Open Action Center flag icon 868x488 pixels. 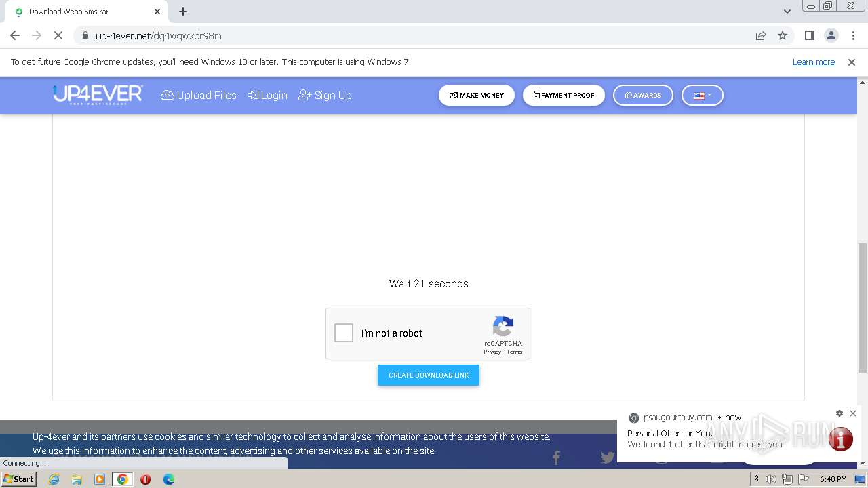804,479
